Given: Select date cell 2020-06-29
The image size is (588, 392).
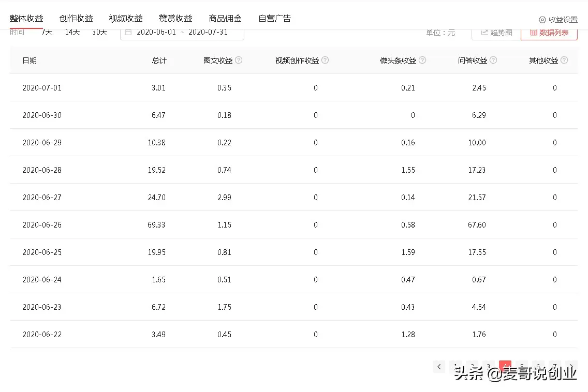Looking at the screenshot, I should (42, 142).
